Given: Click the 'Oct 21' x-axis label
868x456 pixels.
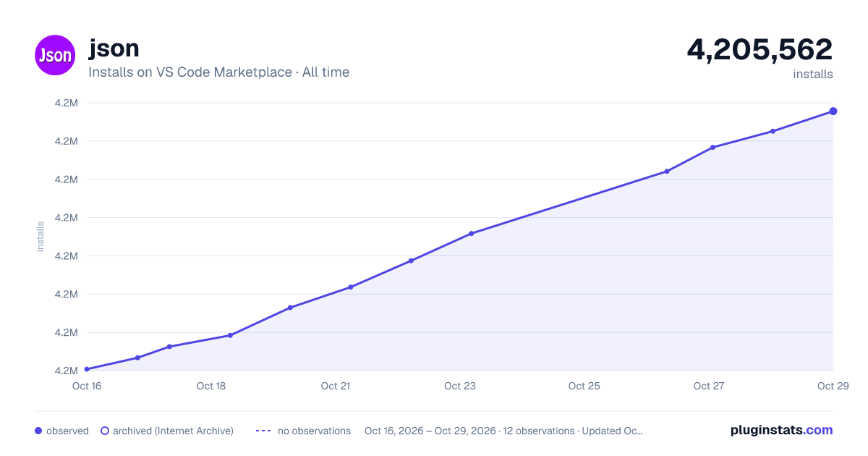Looking at the screenshot, I should pyautogui.click(x=336, y=386).
